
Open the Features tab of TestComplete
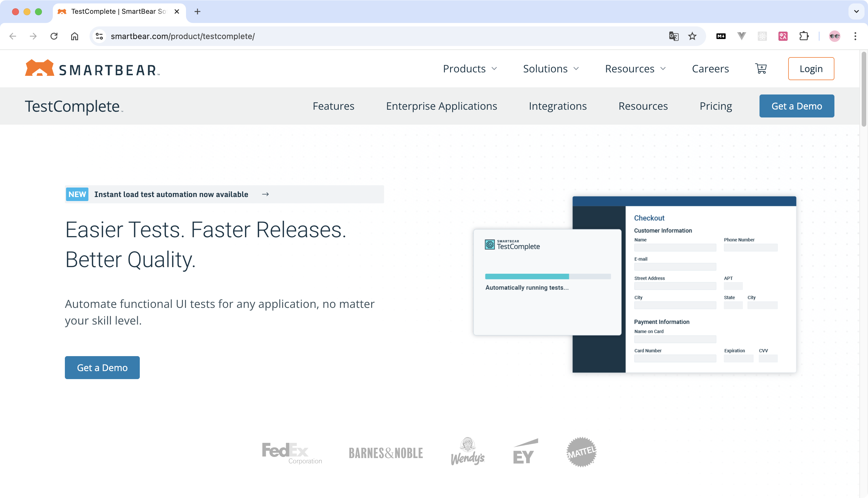pyautogui.click(x=333, y=106)
